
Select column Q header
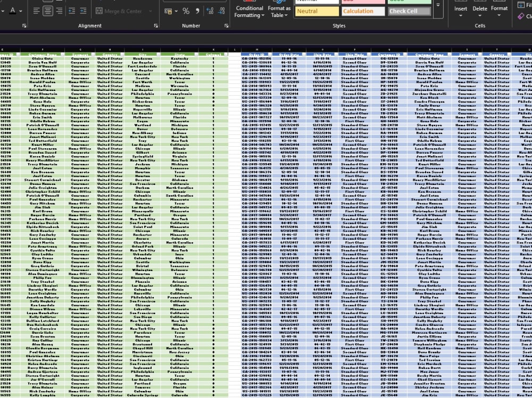[x=389, y=50]
